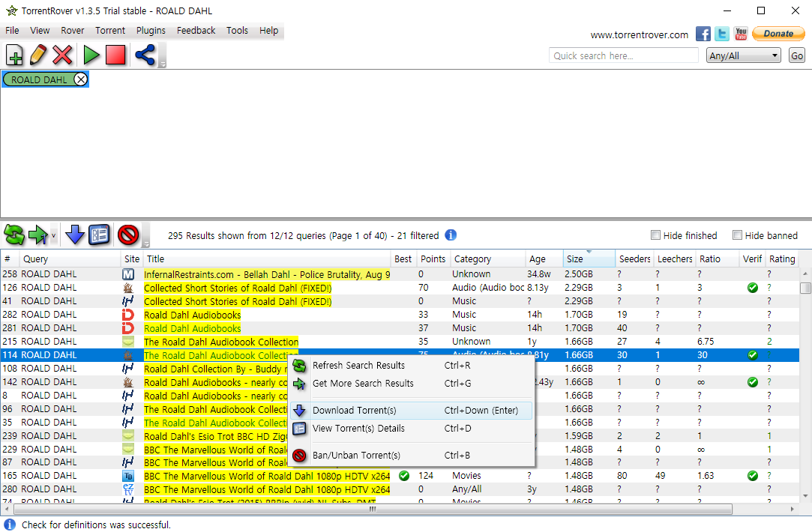Remove the ROALD DAHL query tag
The height and width of the screenshot is (532, 812).
80,79
